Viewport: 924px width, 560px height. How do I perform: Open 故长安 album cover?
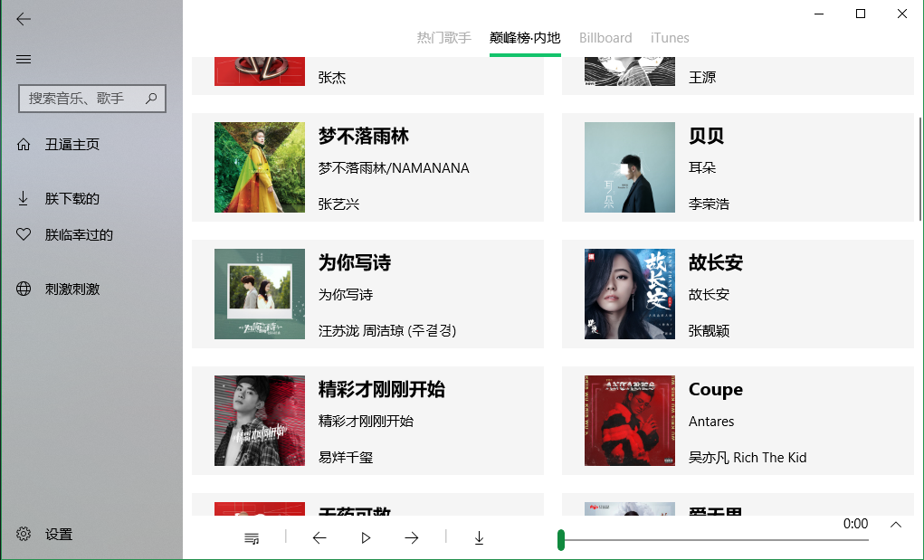tap(630, 294)
